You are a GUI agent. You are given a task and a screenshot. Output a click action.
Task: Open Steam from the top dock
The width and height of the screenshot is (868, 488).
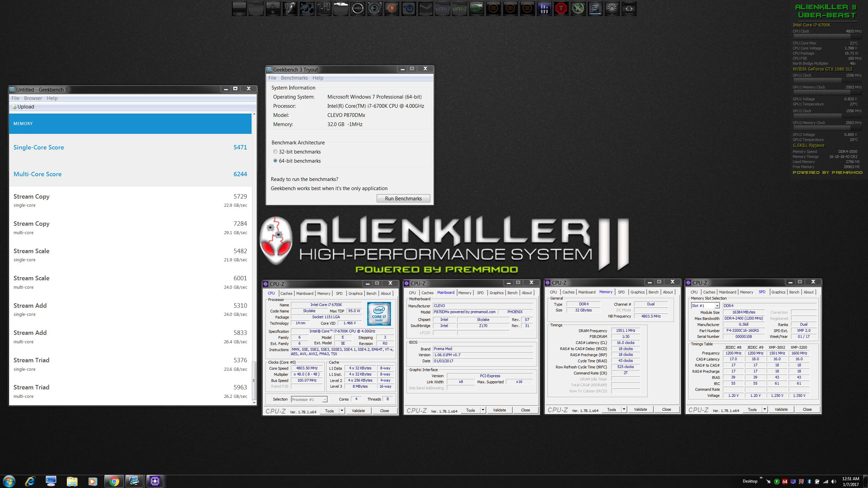click(426, 8)
